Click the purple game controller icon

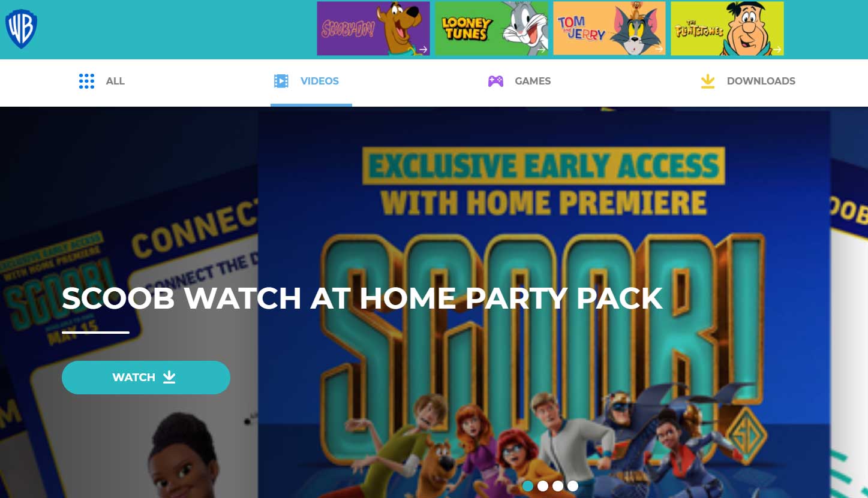pyautogui.click(x=495, y=81)
